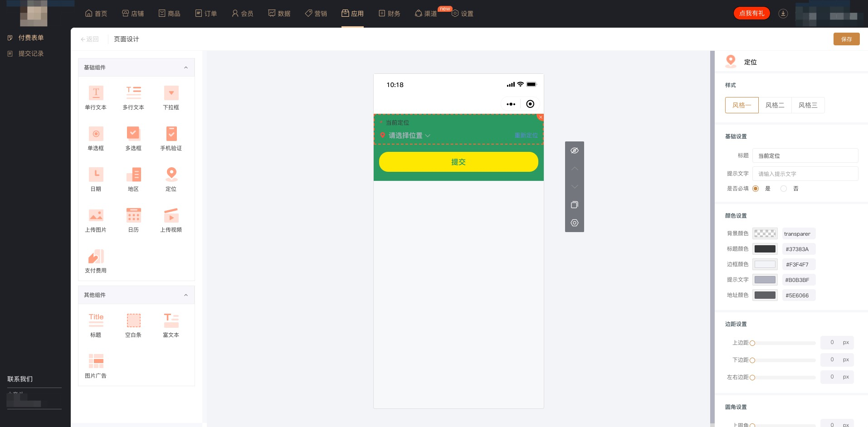The image size is (868, 427).
Task: Add the 上传视频 component
Action: [x=171, y=220]
